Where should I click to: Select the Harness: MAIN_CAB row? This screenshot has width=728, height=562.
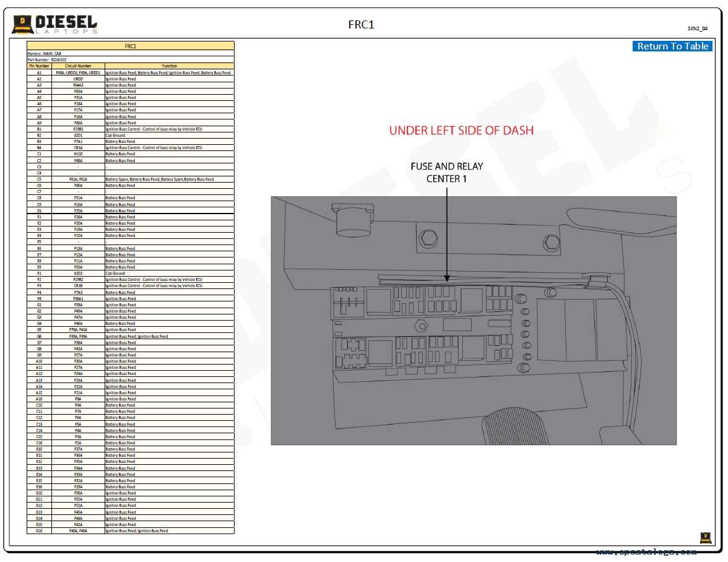coord(131,53)
